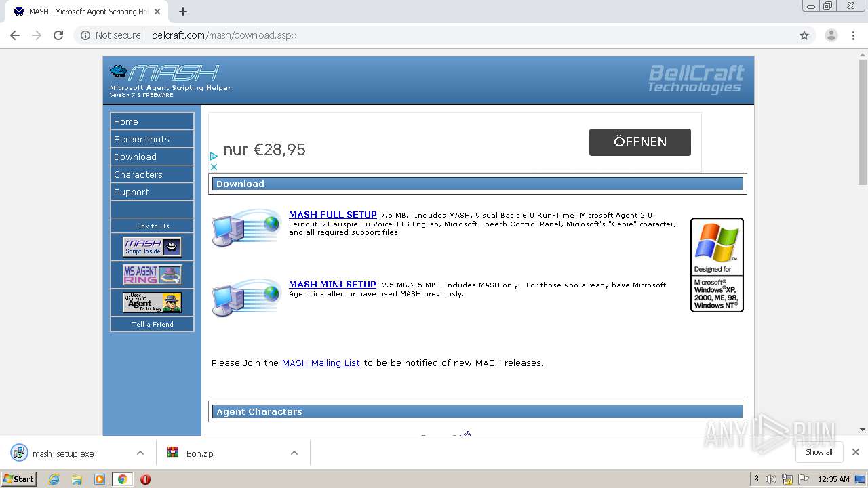The width and height of the screenshot is (868, 488).
Task: Click the Download section header
Action: point(477,184)
